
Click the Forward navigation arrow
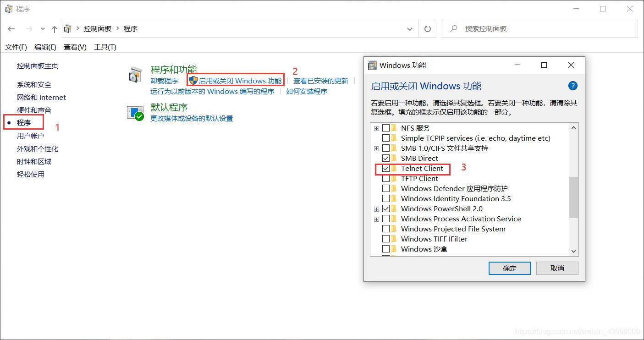point(28,29)
